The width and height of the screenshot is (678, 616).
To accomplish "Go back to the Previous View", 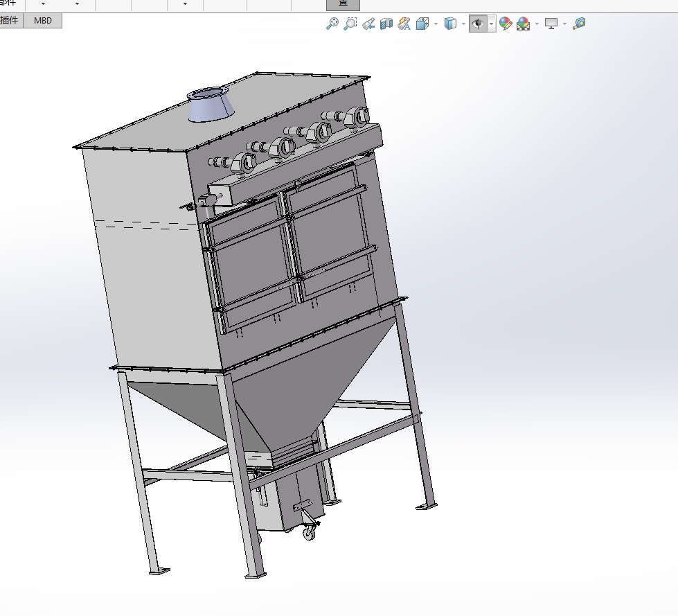I will click(368, 24).
